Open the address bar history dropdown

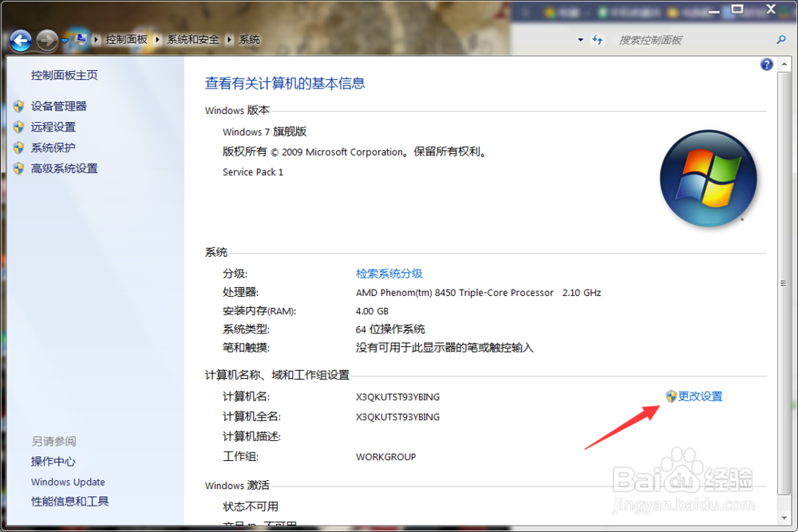pyautogui.click(x=580, y=40)
